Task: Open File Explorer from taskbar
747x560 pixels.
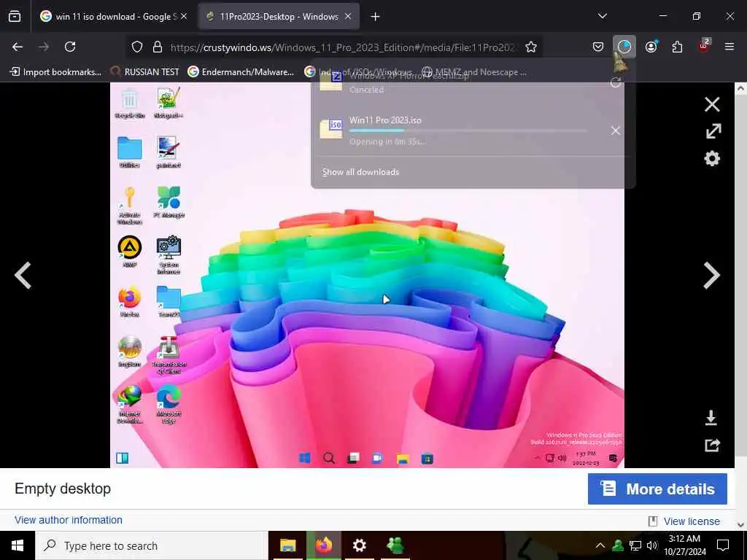Action: [x=287, y=545]
